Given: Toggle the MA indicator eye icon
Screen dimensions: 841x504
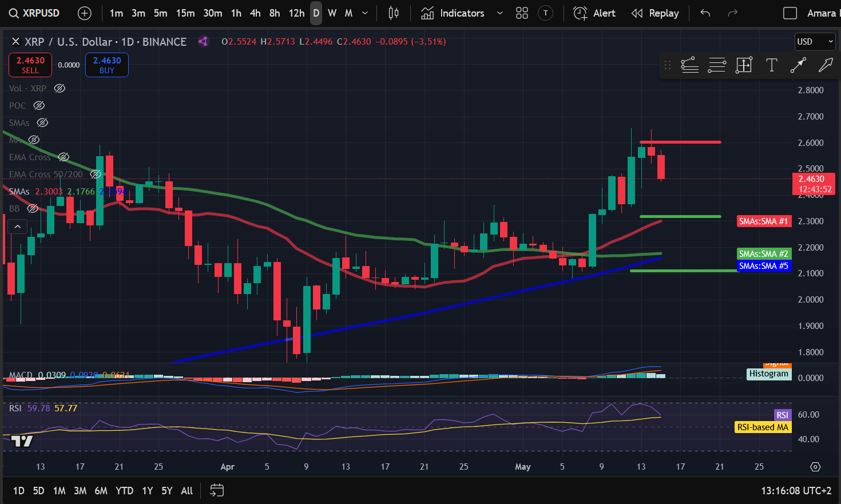Looking at the screenshot, I should [34, 140].
